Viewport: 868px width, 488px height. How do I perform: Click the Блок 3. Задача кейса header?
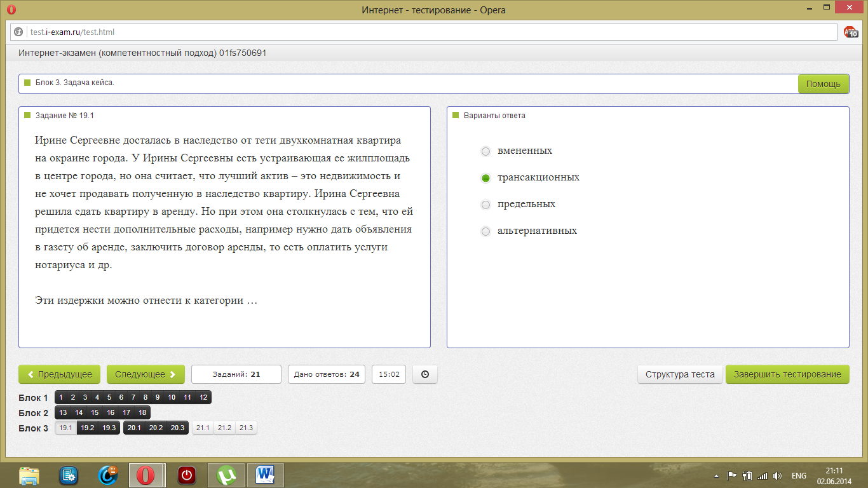pyautogui.click(x=74, y=83)
